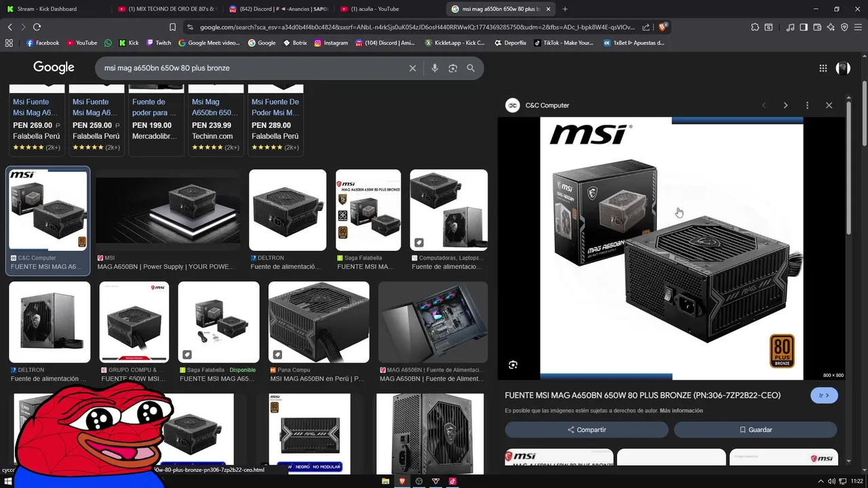Open Twitch bookmark
The image size is (868, 488).
pyautogui.click(x=159, y=43)
